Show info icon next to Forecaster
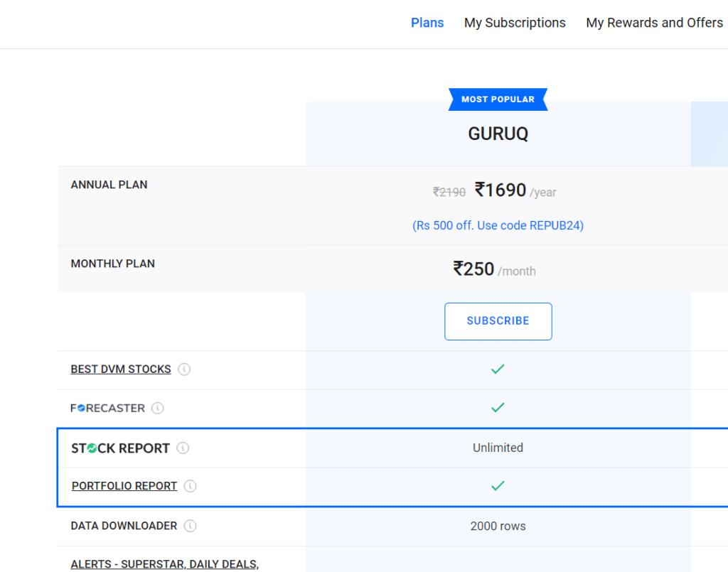 click(158, 409)
